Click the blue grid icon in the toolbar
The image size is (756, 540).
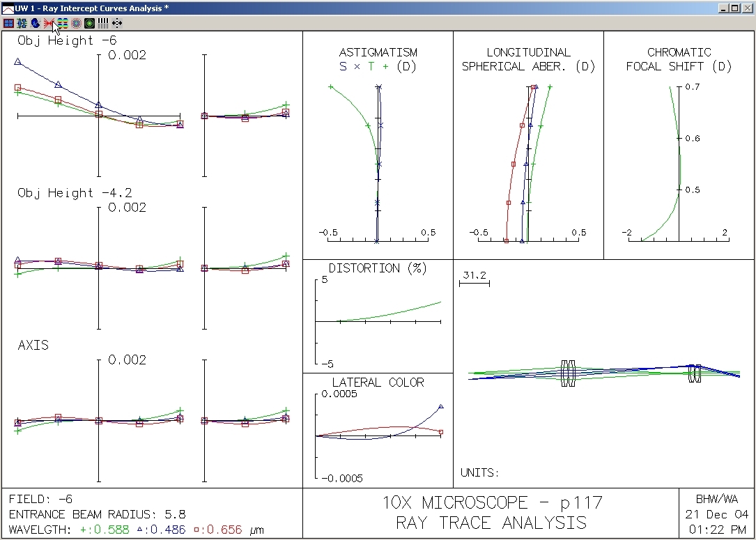pyautogui.click(x=8, y=23)
